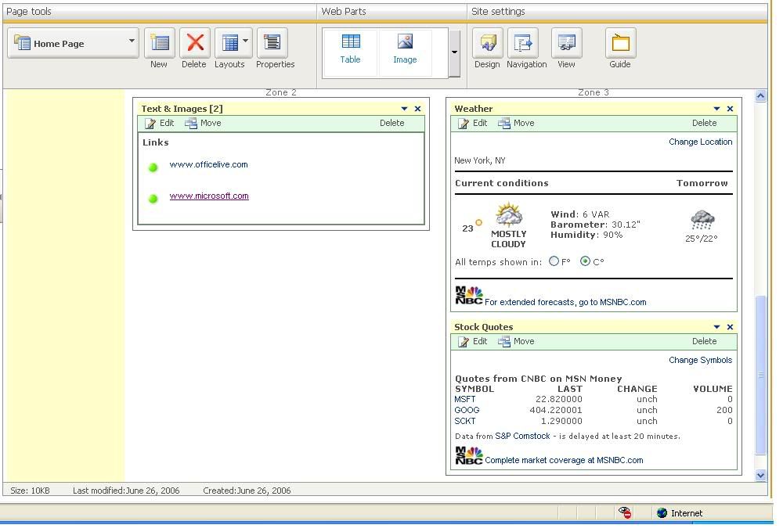Screen dimensions: 783x532
Task: Click the popup blocker status bar icon
Action: tap(625, 512)
